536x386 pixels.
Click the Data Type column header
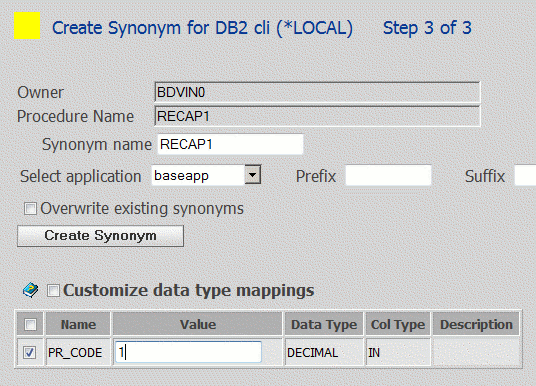point(324,324)
